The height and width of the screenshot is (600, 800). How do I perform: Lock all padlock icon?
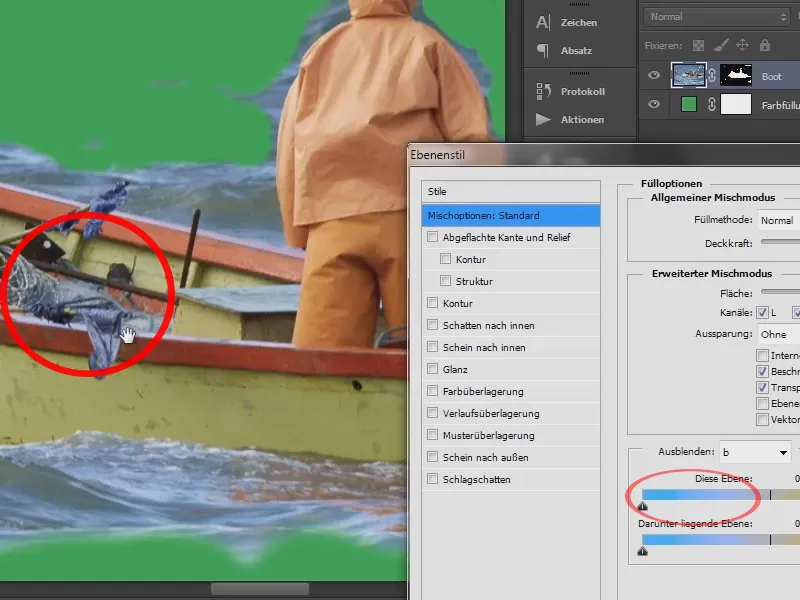(x=764, y=45)
